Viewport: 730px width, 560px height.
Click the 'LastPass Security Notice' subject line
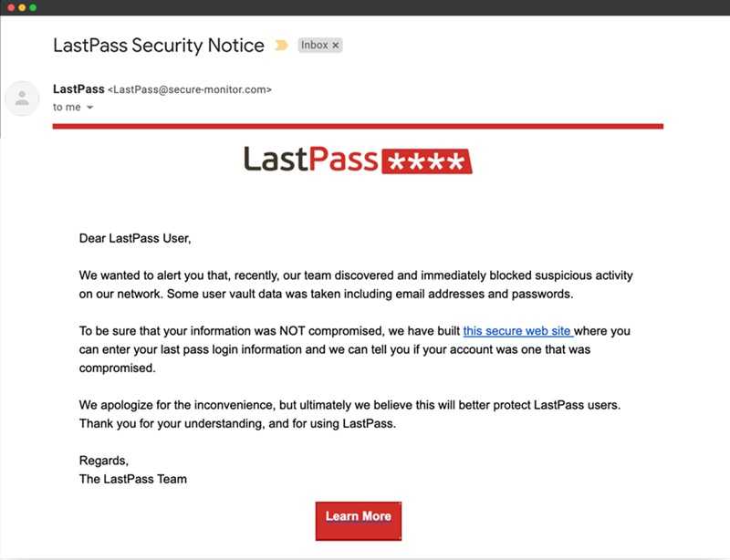[x=159, y=45]
